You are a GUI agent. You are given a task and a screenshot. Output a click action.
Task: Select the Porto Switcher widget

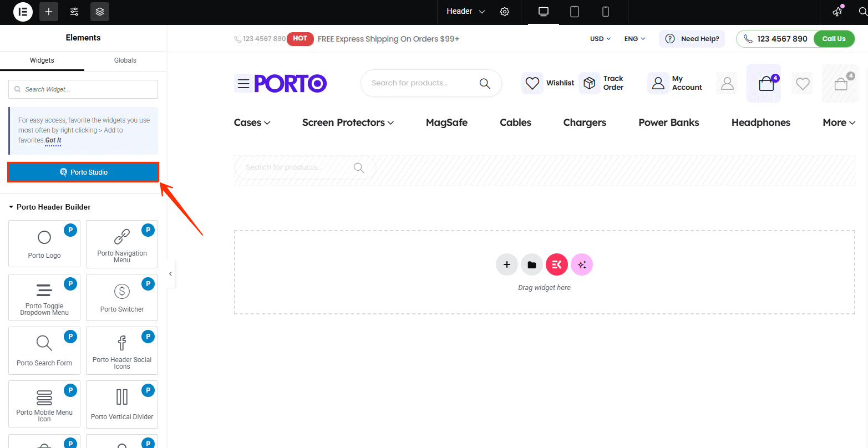(122, 297)
